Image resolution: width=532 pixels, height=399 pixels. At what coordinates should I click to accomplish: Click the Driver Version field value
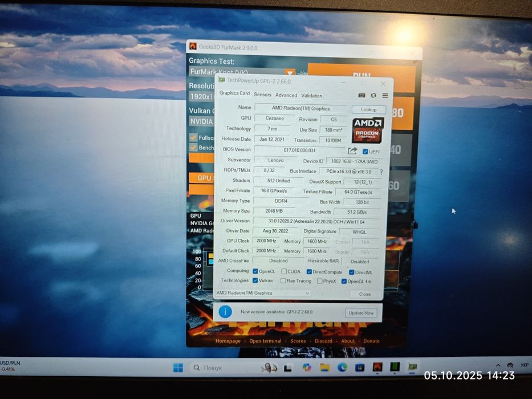316,222
